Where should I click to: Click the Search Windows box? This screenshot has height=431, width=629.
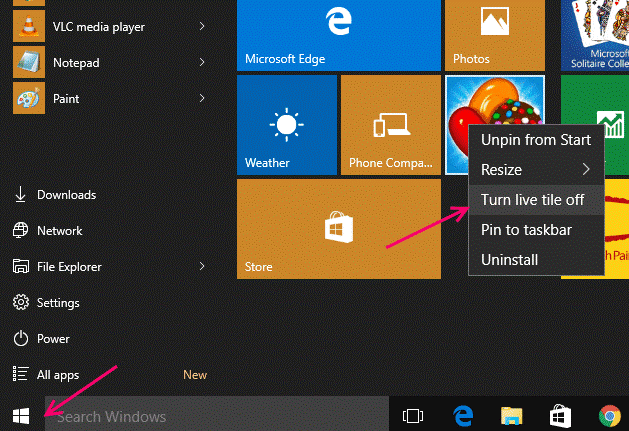217,416
